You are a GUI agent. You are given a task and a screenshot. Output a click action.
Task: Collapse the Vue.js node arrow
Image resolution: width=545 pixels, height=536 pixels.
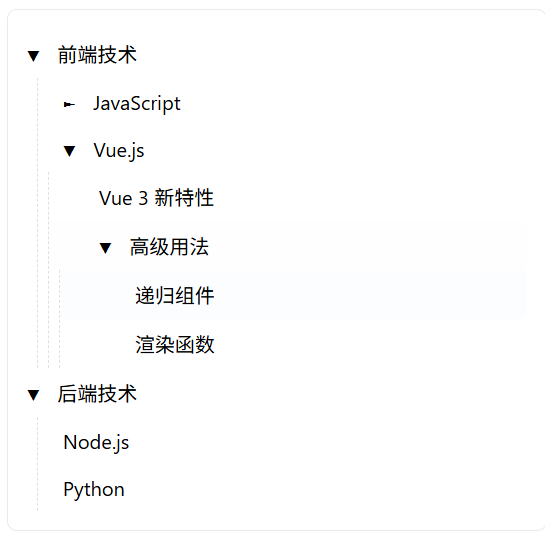click(69, 151)
